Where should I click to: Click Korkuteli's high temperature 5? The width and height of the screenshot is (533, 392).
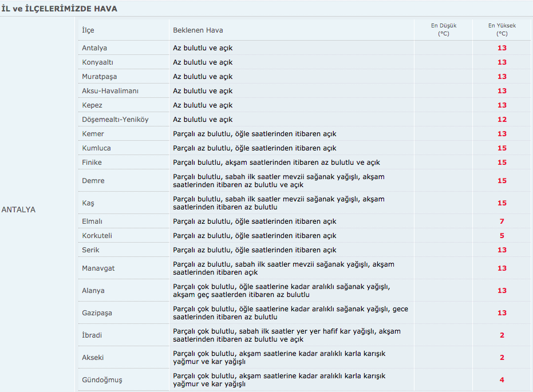tap(502, 235)
